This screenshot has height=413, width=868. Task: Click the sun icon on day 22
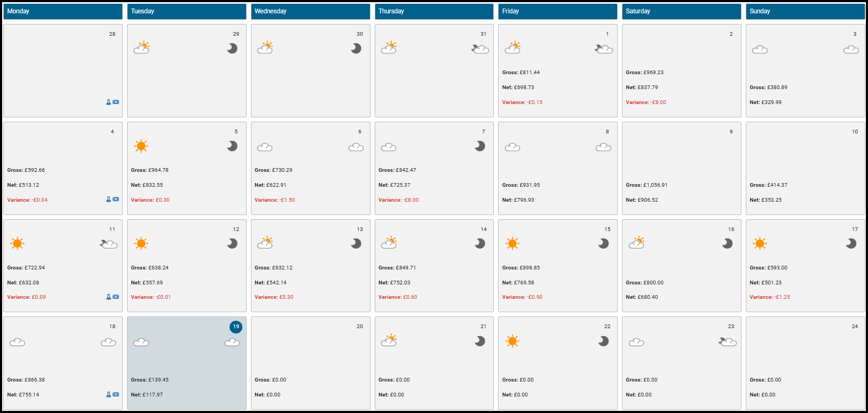[x=512, y=341]
